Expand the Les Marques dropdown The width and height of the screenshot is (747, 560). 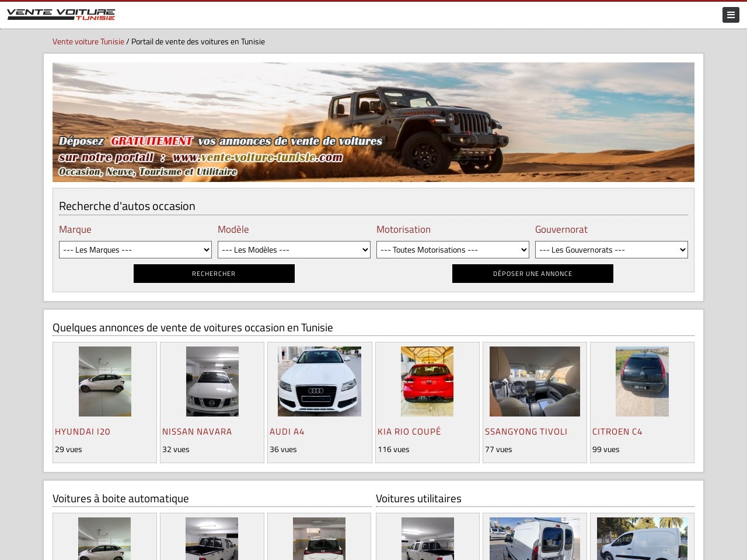[135, 250]
